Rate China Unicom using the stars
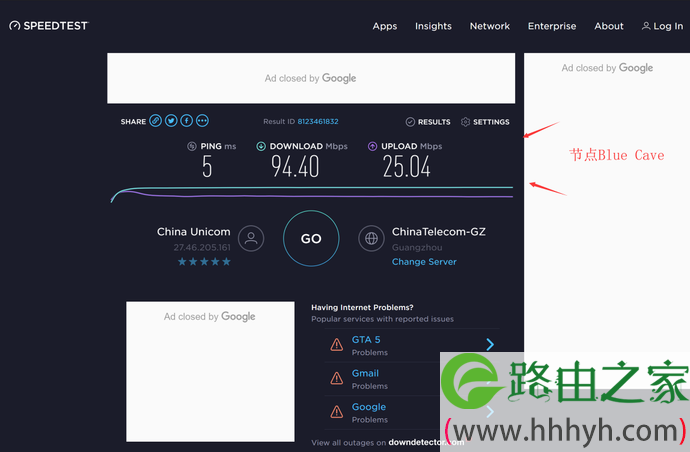The width and height of the screenshot is (690, 452). pyautogui.click(x=204, y=262)
